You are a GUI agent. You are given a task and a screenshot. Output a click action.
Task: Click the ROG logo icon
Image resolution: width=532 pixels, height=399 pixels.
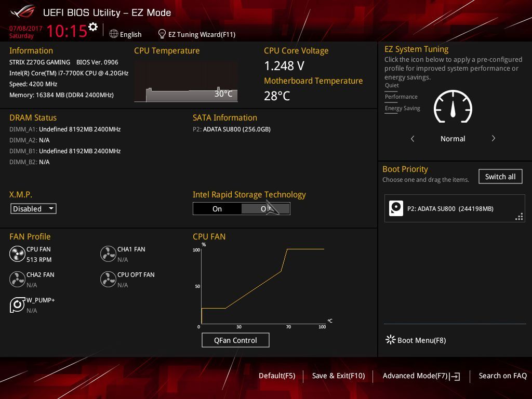[23, 12]
